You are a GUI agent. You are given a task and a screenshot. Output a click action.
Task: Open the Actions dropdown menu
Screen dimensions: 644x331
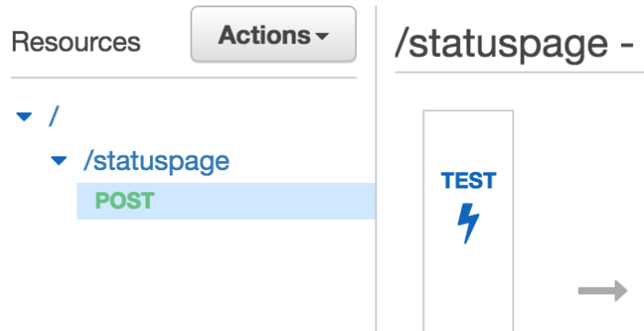point(273,34)
